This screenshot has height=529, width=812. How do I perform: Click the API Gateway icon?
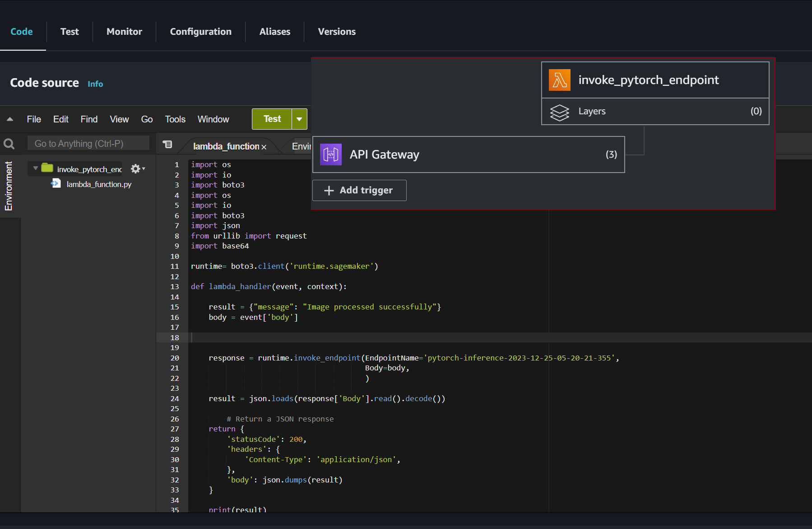pyautogui.click(x=331, y=154)
